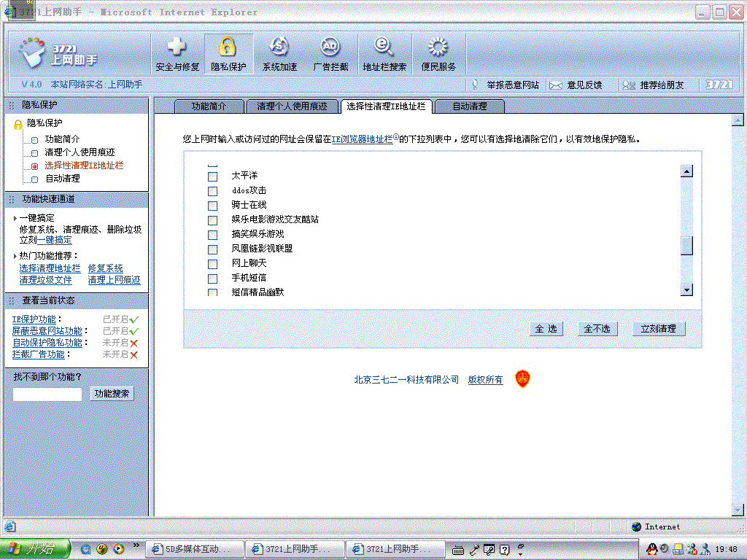Open the 隐私保护 lock icon section
Image resolution: width=747 pixels, height=560 pixels.
point(228,54)
